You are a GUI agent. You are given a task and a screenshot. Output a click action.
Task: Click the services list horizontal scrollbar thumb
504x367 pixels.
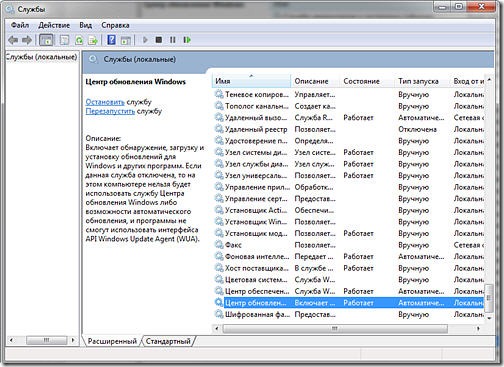335,329
